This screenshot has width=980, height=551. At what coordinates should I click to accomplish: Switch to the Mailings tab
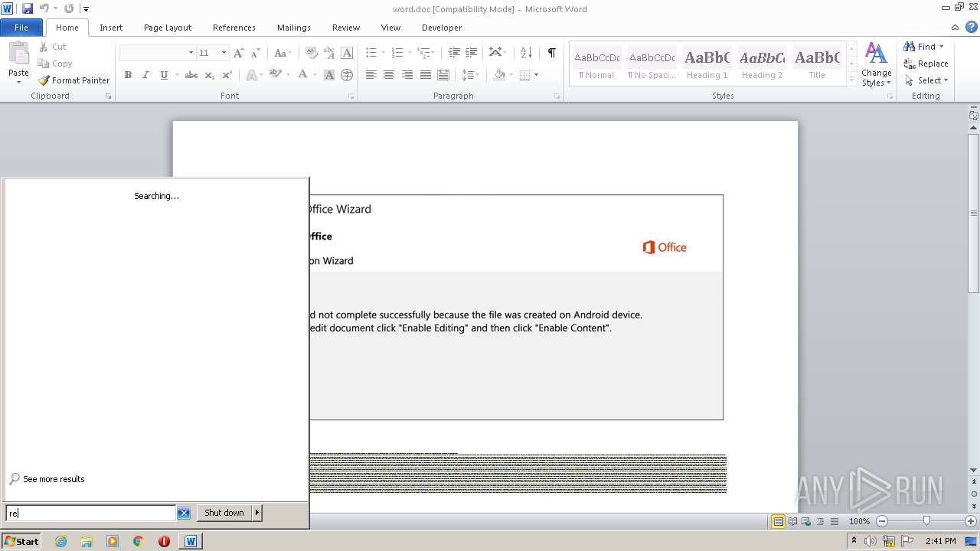[x=294, y=28]
